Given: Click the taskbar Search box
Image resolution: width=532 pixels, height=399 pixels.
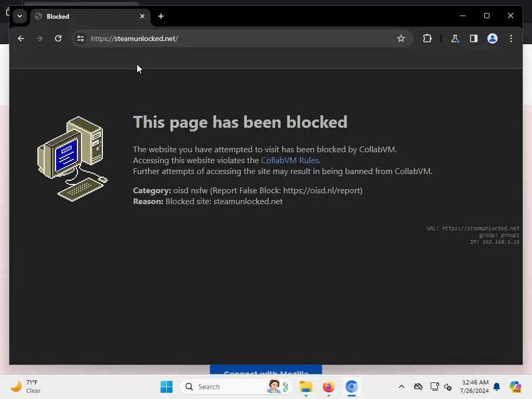Looking at the screenshot, I should click(236, 387).
